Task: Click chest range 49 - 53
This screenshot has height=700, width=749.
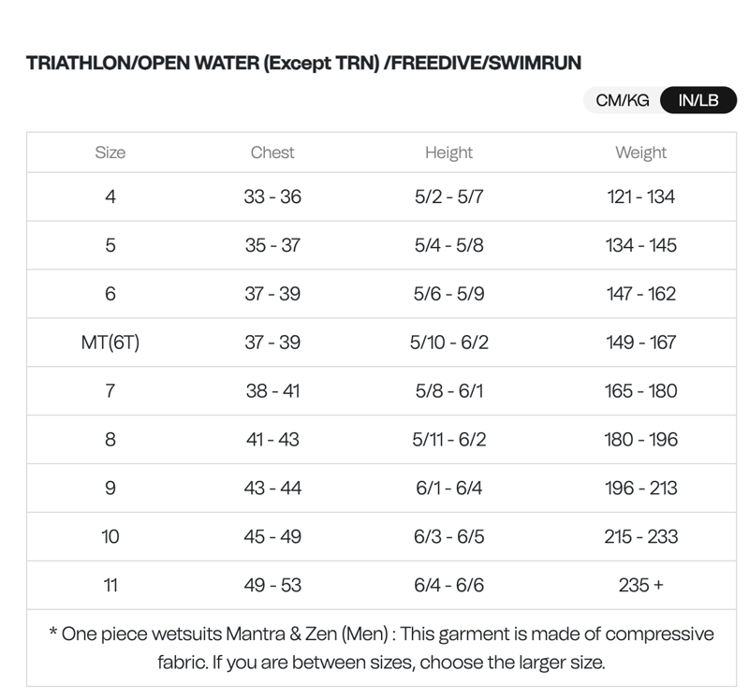Action: 272,585
